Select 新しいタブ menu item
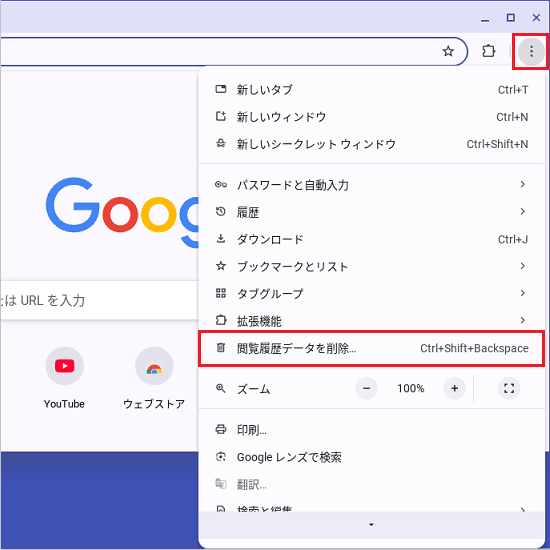The width and height of the screenshot is (550, 550). click(x=371, y=90)
